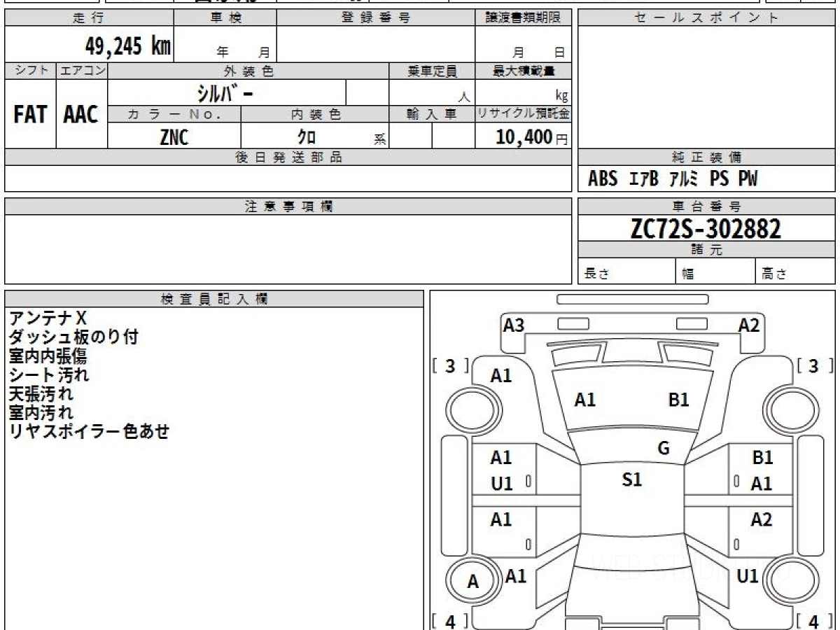Click the 車検 header cell
Image resolution: width=840 pixels, height=630 pixels.
point(225,18)
